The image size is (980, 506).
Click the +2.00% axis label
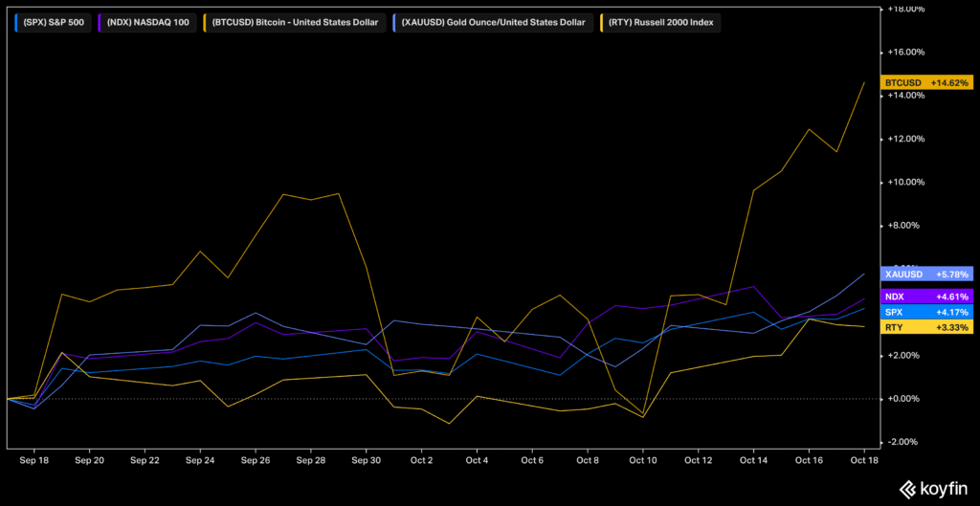(903, 356)
